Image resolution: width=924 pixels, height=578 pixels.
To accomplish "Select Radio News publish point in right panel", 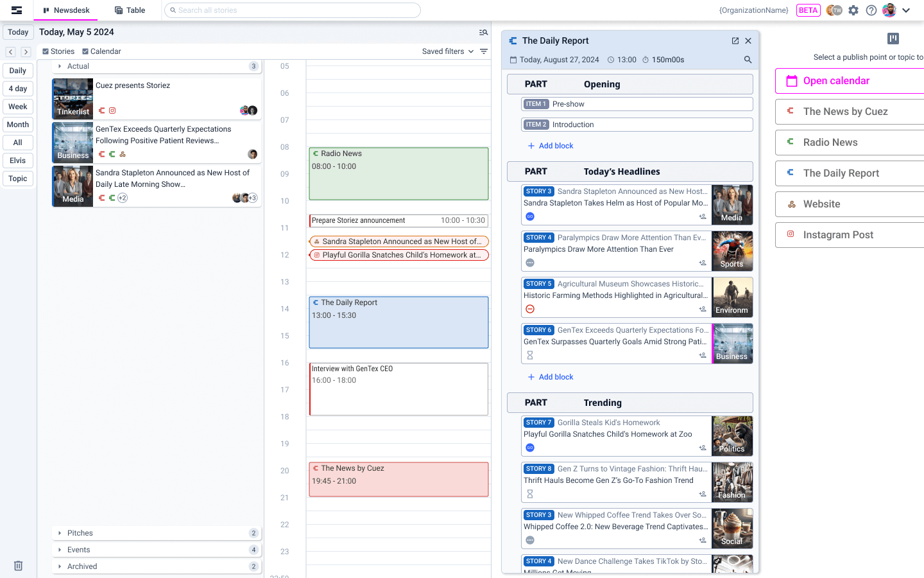I will [850, 143].
